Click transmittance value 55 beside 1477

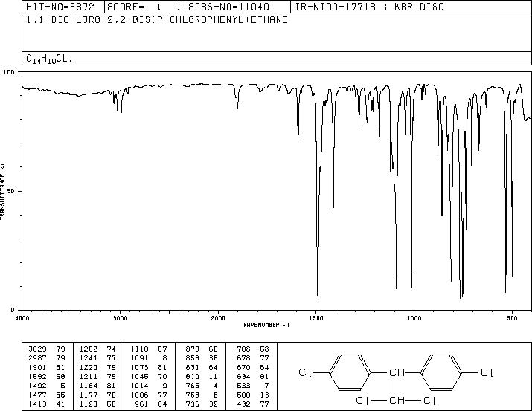(x=60, y=395)
